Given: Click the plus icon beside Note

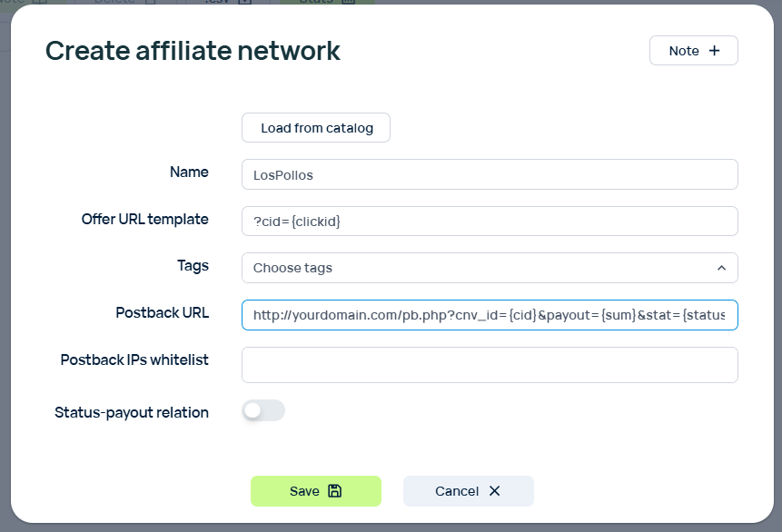Looking at the screenshot, I should pos(714,51).
